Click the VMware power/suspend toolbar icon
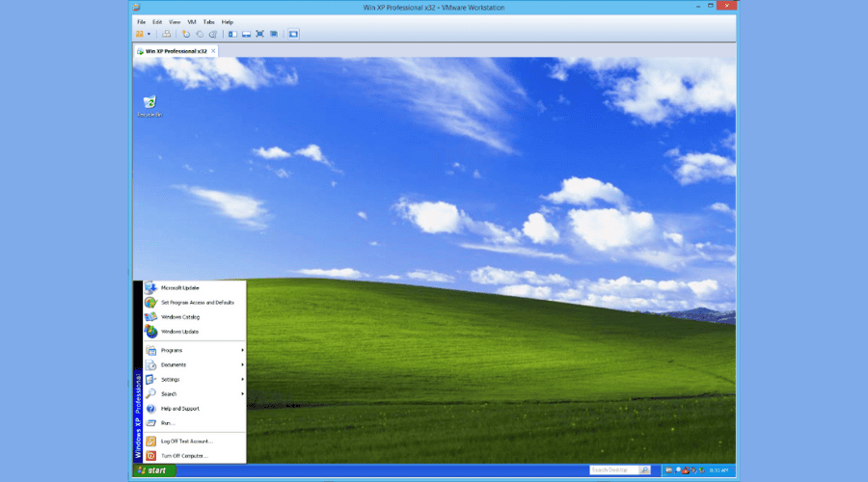Viewport: 868px width, 482px height. pos(140,34)
